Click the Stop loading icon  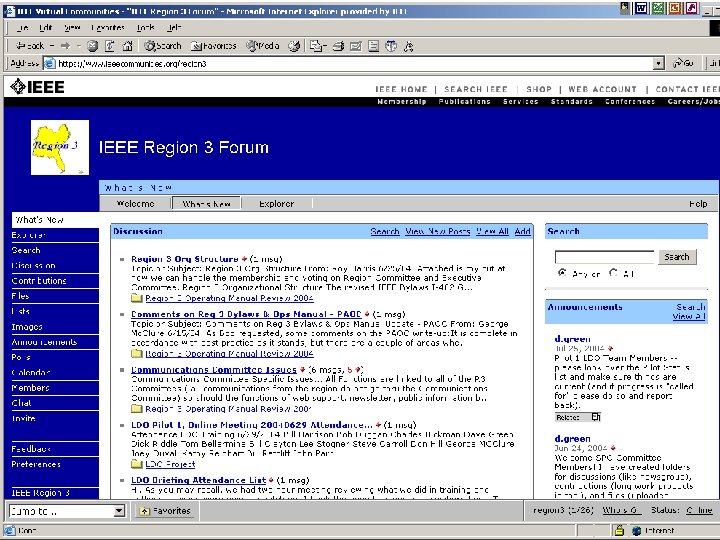coord(92,46)
